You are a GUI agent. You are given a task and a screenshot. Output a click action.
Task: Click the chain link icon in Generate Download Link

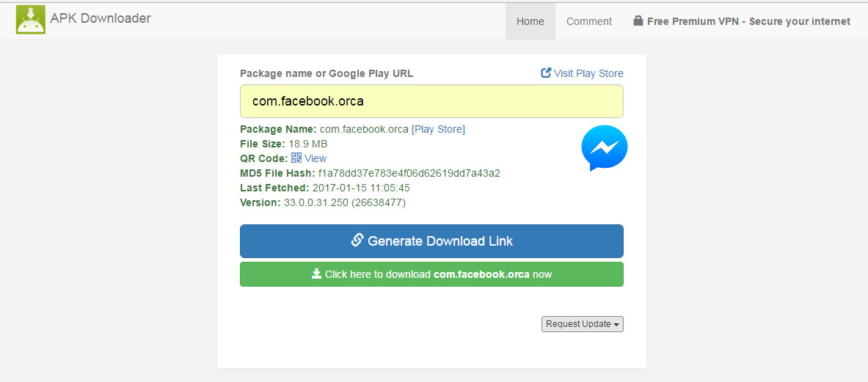[357, 240]
